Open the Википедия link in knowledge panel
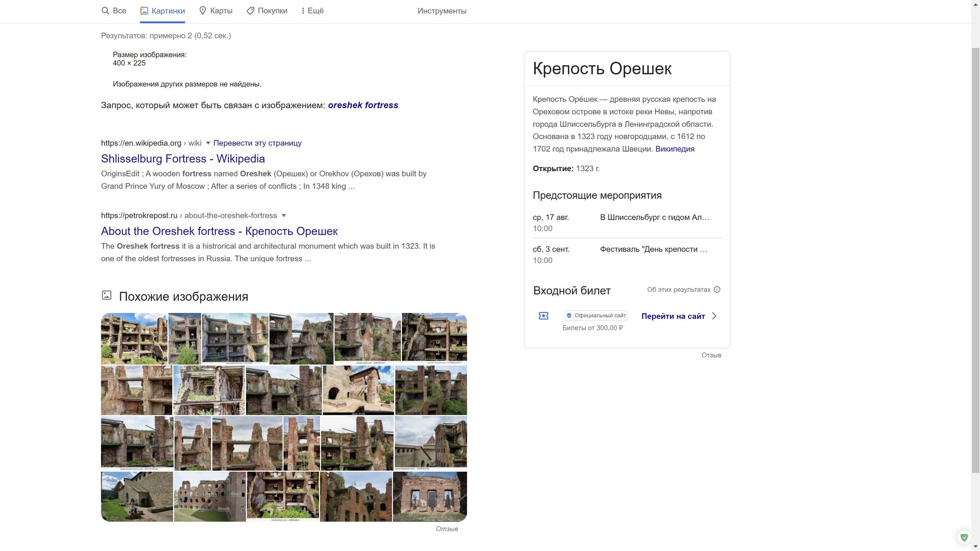Viewport: 980px width, 551px height. click(x=675, y=149)
